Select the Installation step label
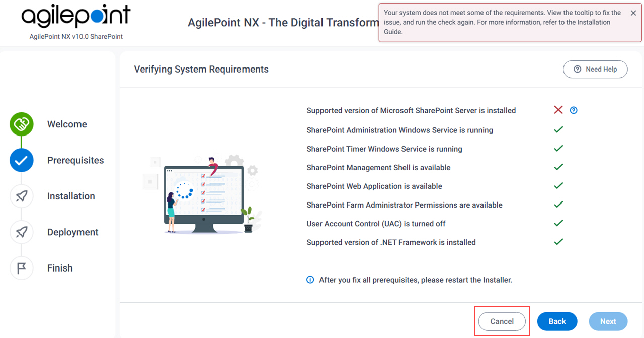This screenshot has width=644, height=338. [71, 196]
